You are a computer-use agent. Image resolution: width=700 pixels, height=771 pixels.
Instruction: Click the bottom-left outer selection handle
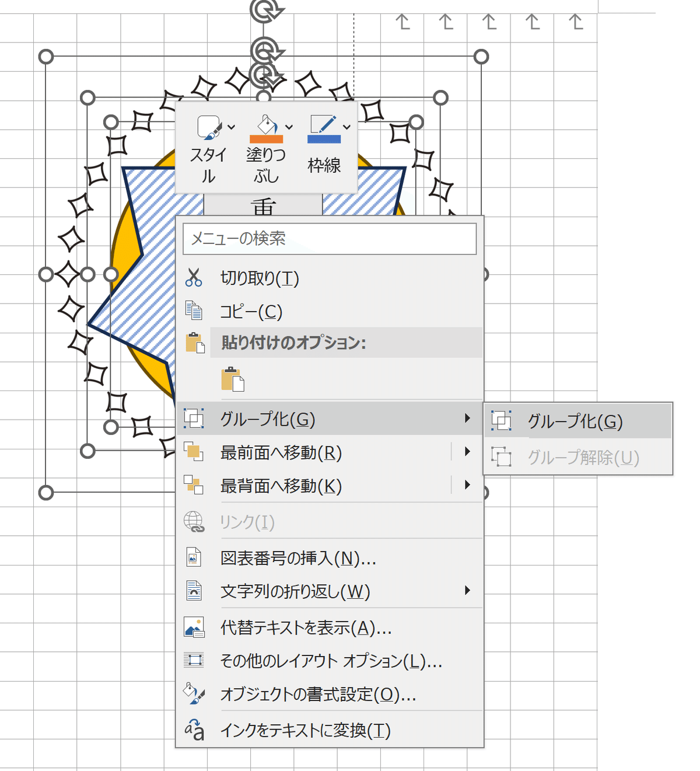click(x=46, y=493)
